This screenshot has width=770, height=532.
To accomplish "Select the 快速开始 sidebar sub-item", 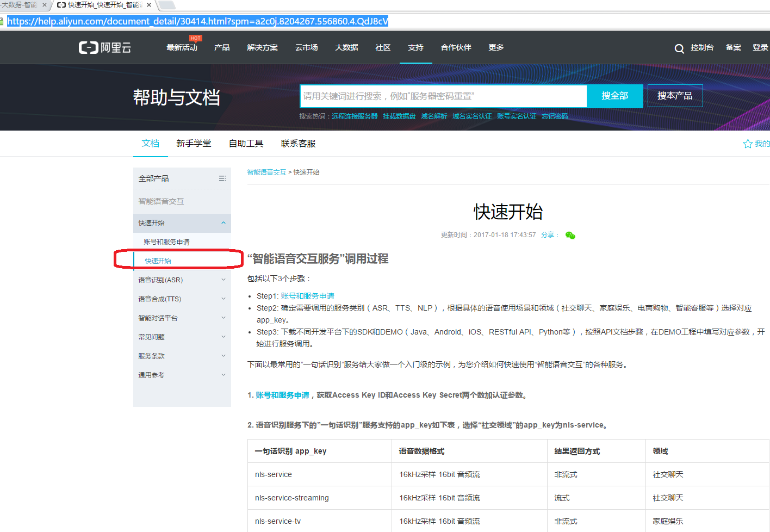I will pos(158,261).
